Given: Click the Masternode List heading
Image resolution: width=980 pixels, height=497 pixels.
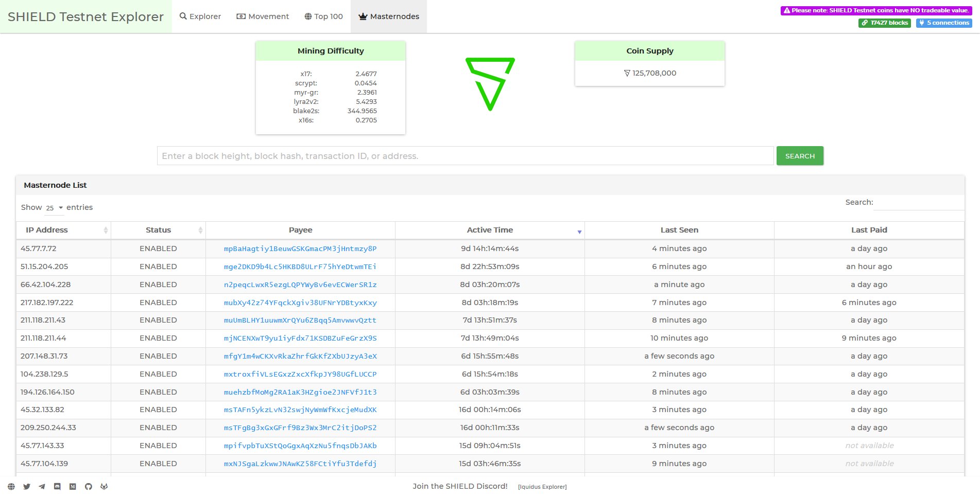Looking at the screenshot, I should point(55,185).
